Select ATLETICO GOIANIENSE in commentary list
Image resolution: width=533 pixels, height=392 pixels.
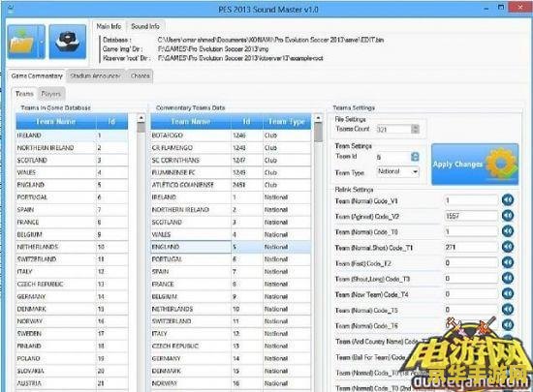click(x=231, y=185)
